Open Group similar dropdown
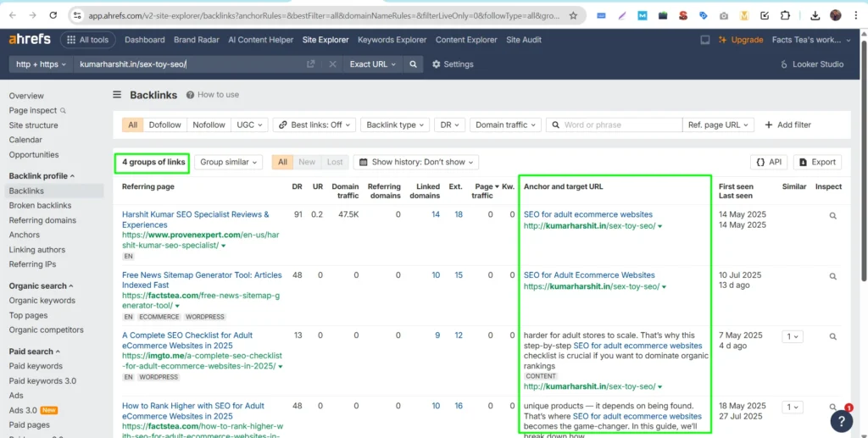 click(x=228, y=162)
